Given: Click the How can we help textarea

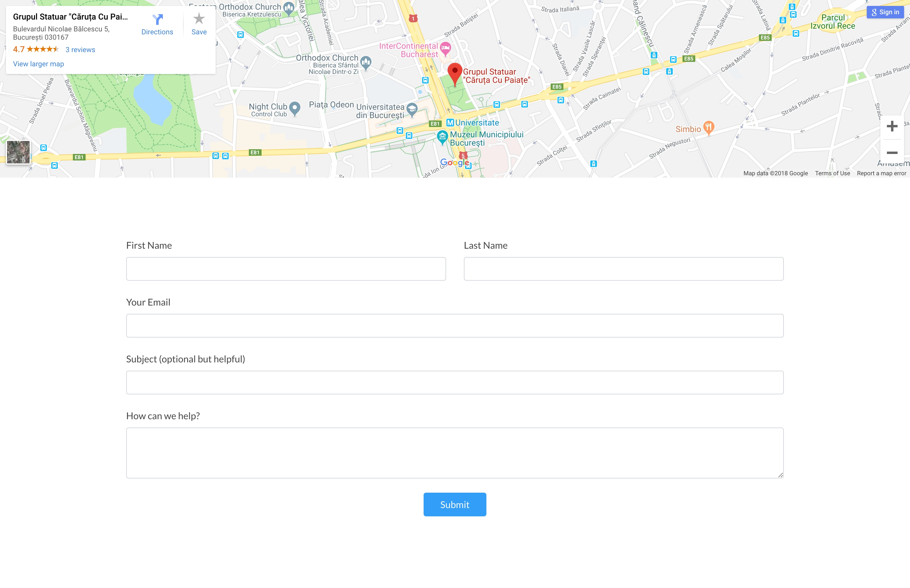Looking at the screenshot, I should click(x=455, y=453).
